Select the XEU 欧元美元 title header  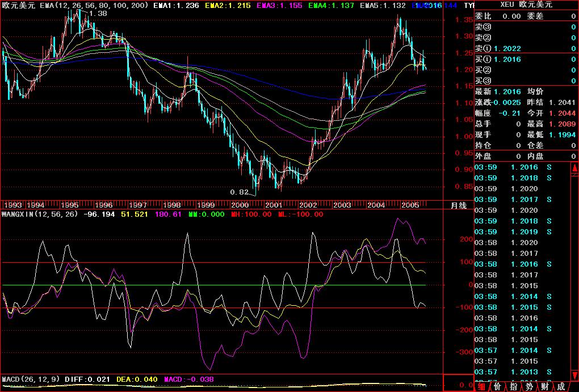(x=526, y=5)
